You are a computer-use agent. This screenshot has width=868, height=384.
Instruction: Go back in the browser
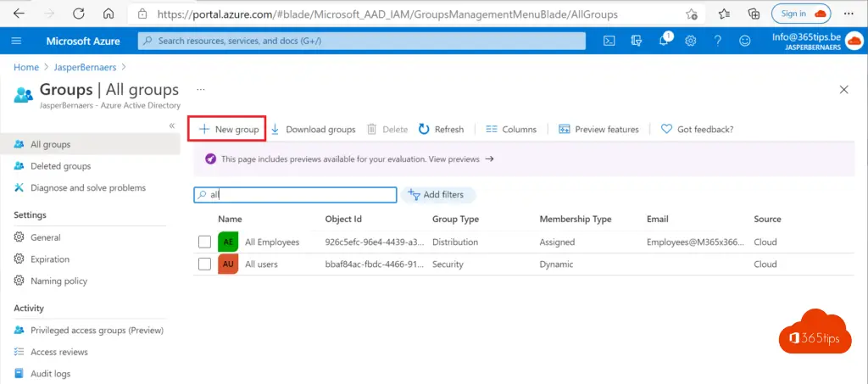coord(19,14)
